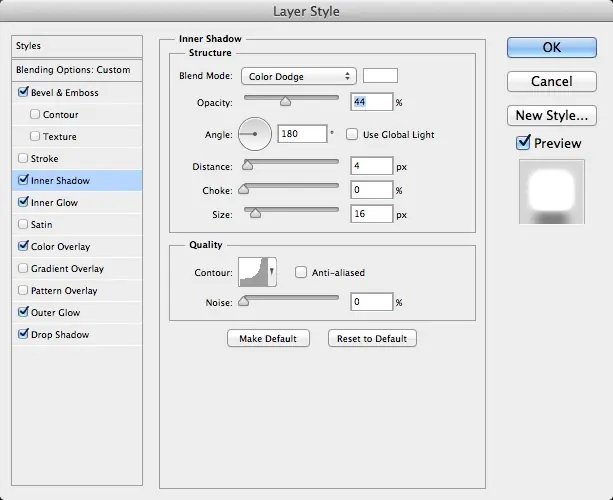Open the Blend Mode Color Dodge dropdown

pyautogui.click(x=299, y=76)
